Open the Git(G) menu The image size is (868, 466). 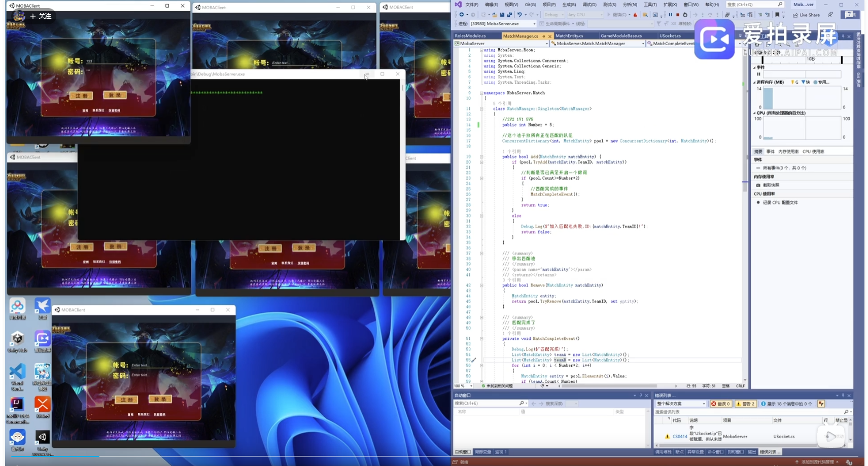(530, 5)
